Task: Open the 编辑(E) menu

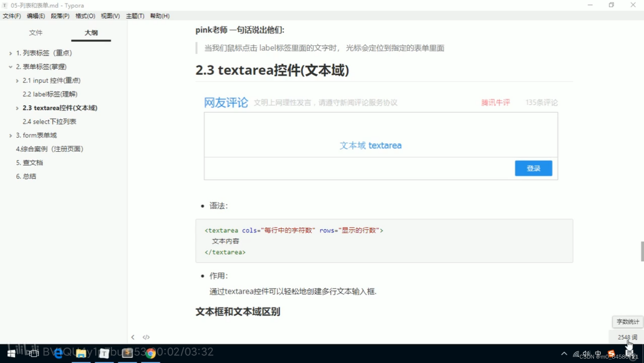Action: [36, 16]
